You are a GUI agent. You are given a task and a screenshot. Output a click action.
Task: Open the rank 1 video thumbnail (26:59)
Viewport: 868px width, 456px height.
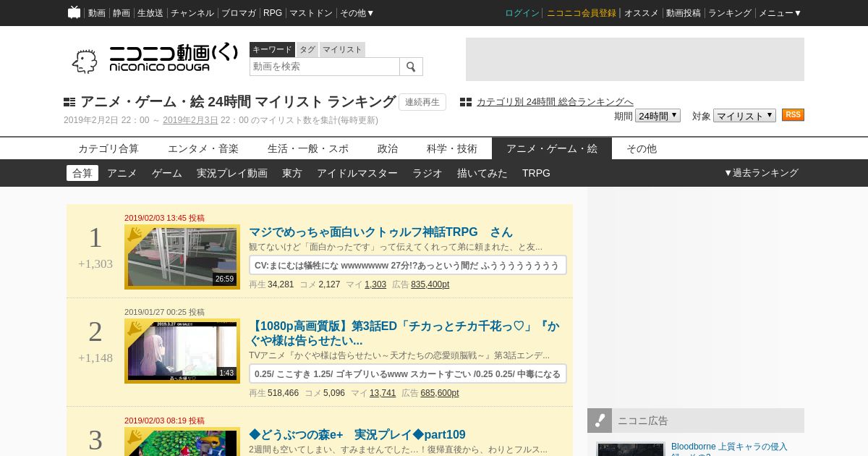click(x=182, y=257)
